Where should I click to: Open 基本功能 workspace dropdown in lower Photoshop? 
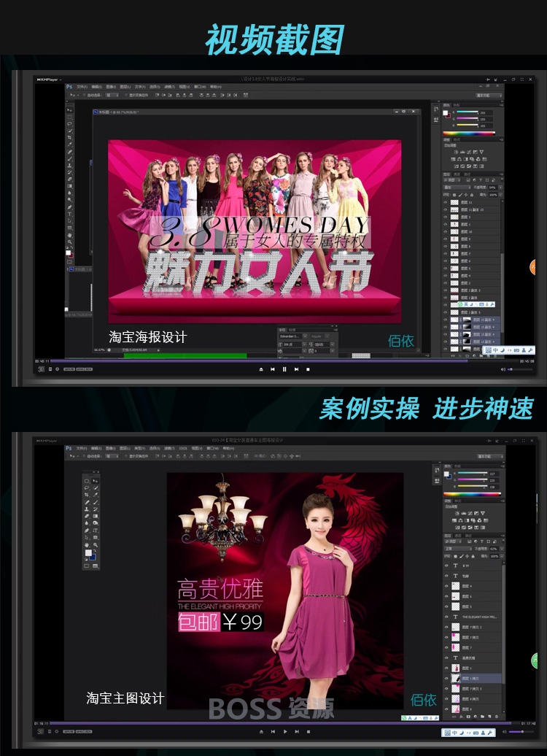pos(490,456)
